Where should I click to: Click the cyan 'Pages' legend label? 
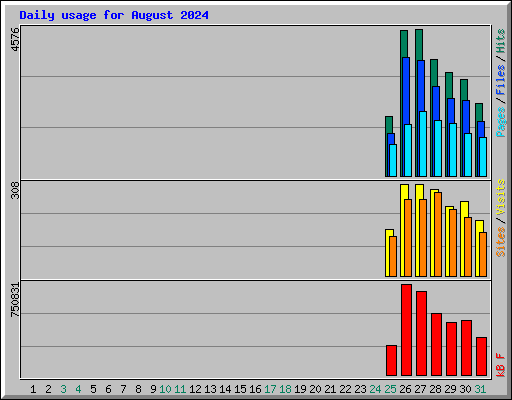point(501,122)
